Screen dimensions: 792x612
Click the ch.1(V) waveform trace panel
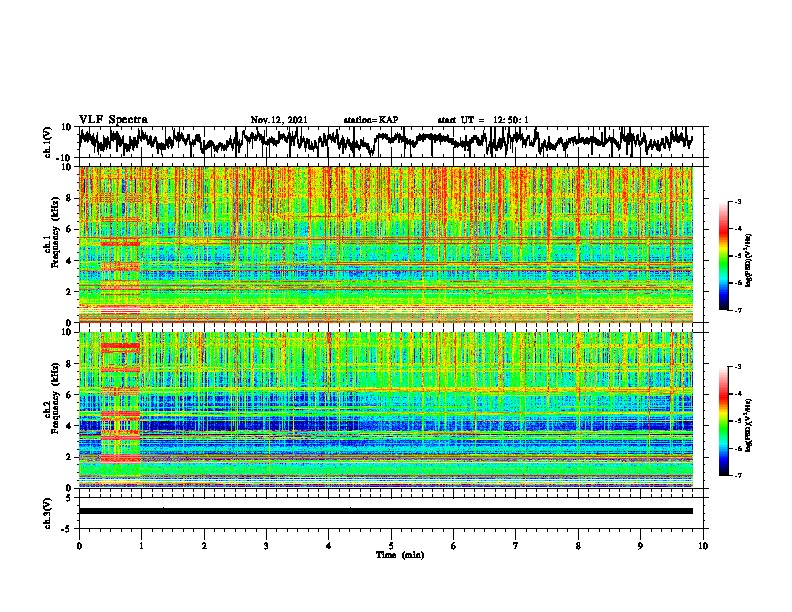[393, 142]
